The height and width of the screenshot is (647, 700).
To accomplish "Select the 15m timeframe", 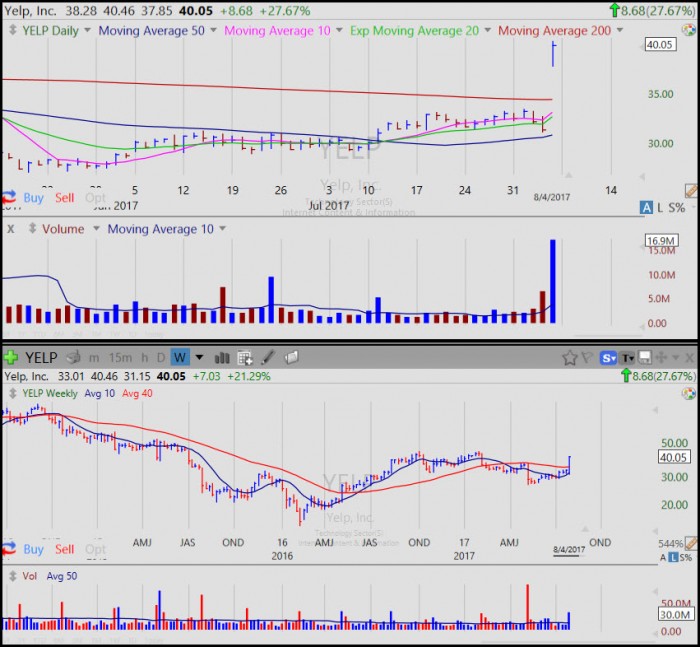I will (x=120, y=358).
